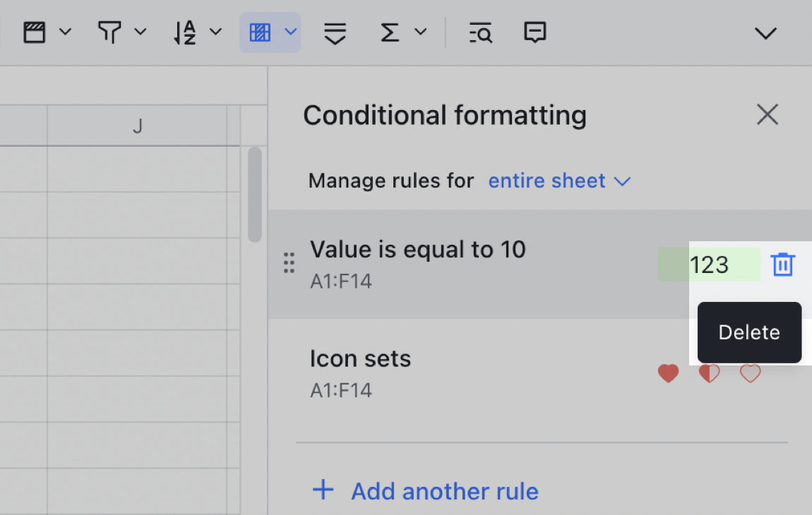The image size is (812, 515).
Task: Delete the rule via the trash icon
Action: (x=782, y=264)
